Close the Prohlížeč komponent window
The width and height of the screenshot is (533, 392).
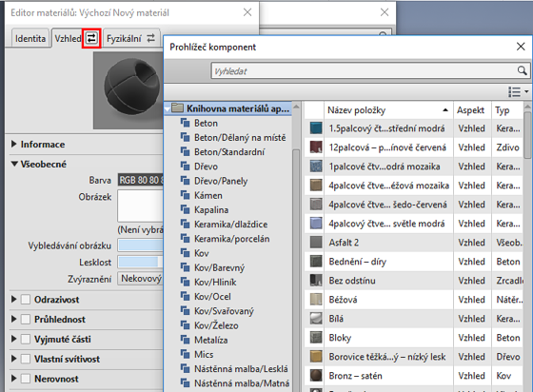pos(521,47)
